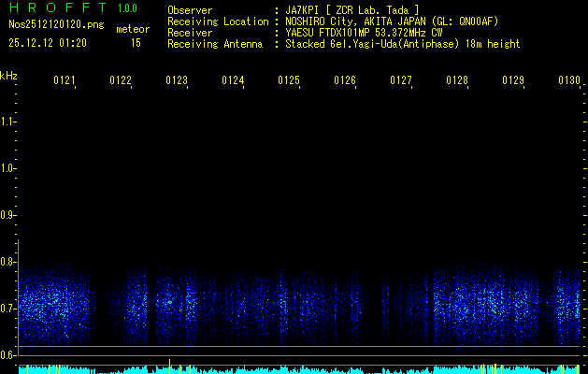588x374 pixels.
Task: Click the 0125 time marker
Action: tap(289, 81)
